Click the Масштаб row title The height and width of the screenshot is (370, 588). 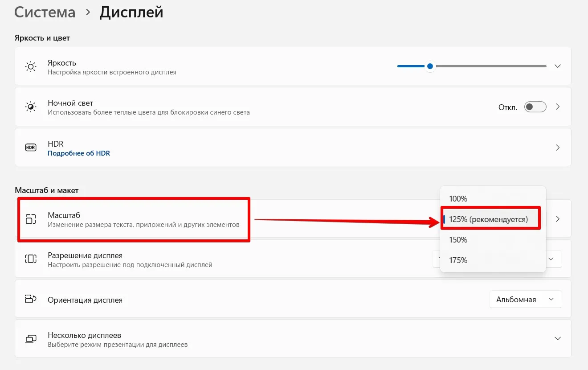(64, 215)
